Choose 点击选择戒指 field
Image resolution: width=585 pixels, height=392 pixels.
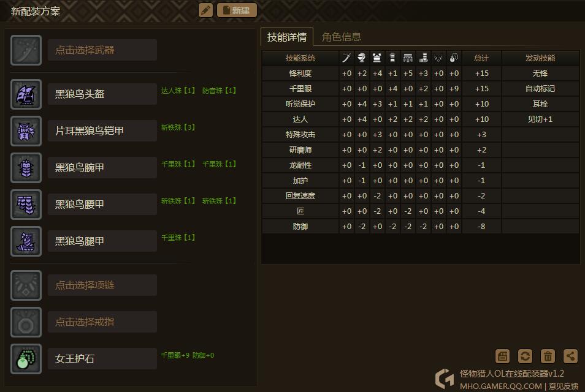102,322
